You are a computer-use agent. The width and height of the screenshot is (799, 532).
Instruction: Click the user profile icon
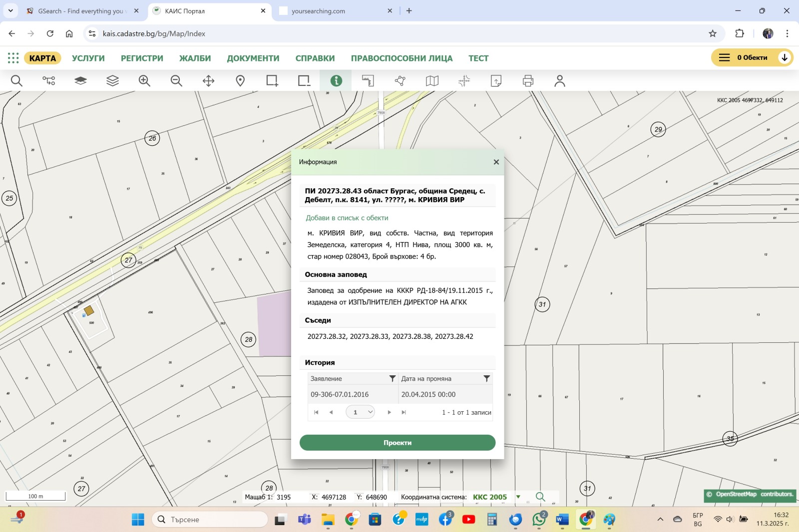click(560, 80)
